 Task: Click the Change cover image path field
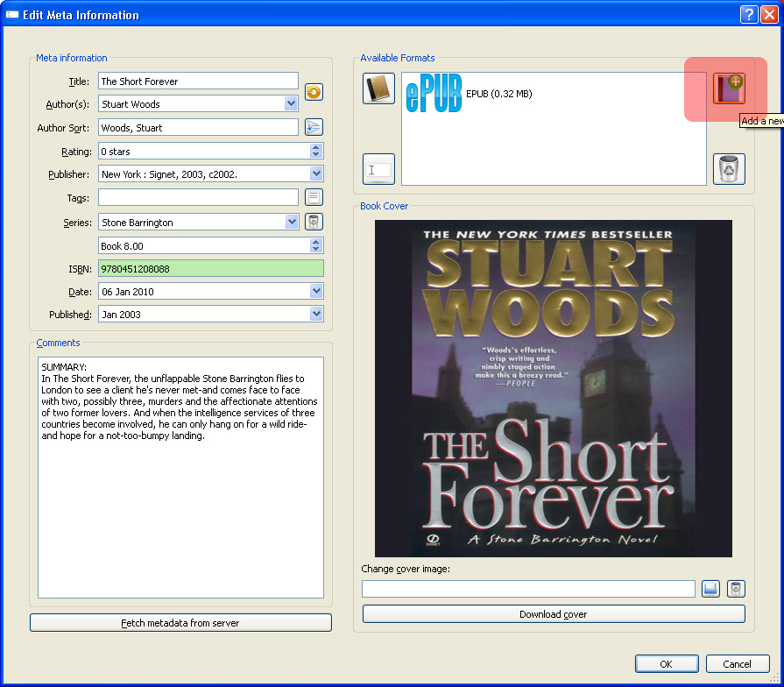click(528, 589)
